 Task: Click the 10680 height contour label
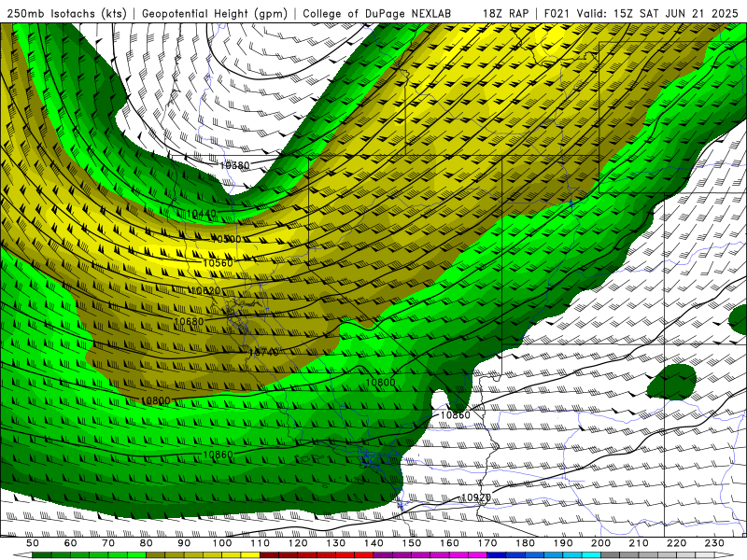[189, 322]
